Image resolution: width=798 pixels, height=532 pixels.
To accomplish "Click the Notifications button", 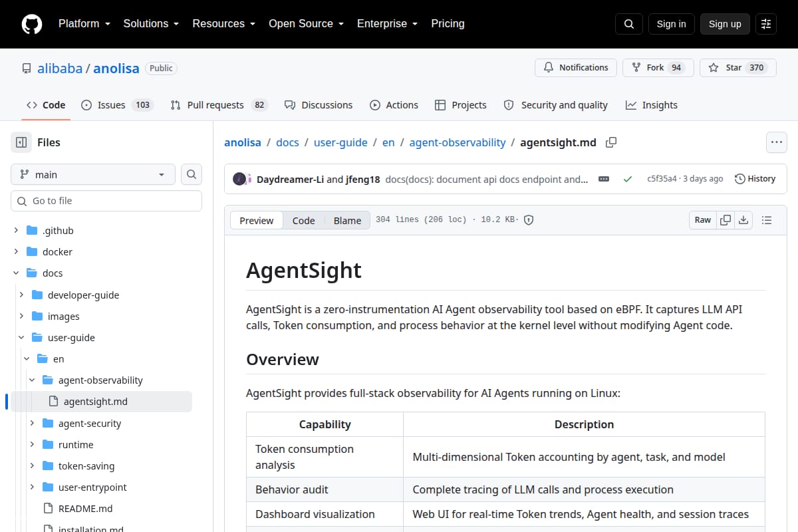I will 576,68.
